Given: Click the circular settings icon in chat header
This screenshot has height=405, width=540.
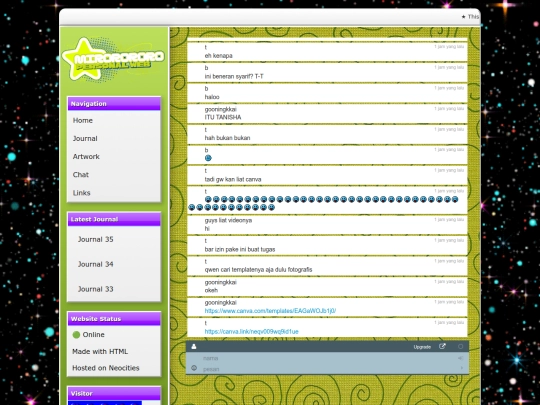Looking at the screenshot, I should pyautogui.click(x=460, y=346).
